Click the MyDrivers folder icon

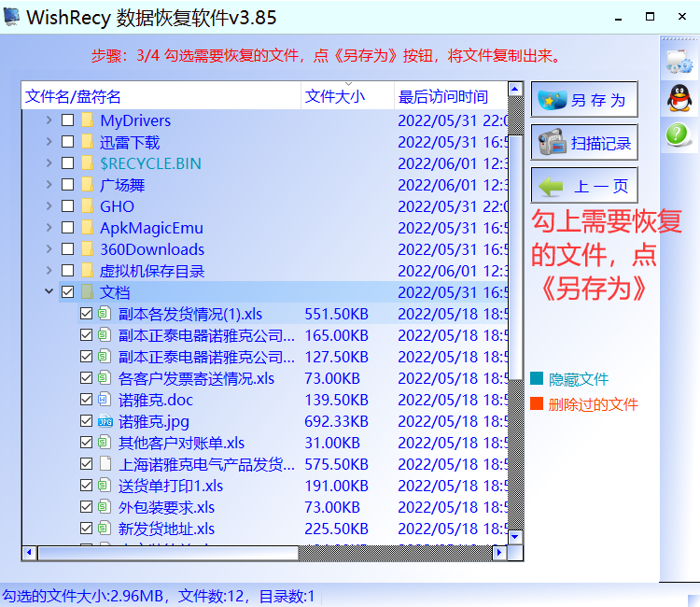[x=87, y=120]
